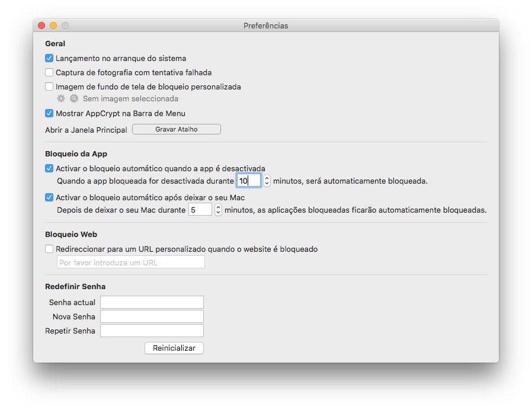Select the 'Nova Senha' input field
Viewport: 532px width, 410px height.
(152, 316)
